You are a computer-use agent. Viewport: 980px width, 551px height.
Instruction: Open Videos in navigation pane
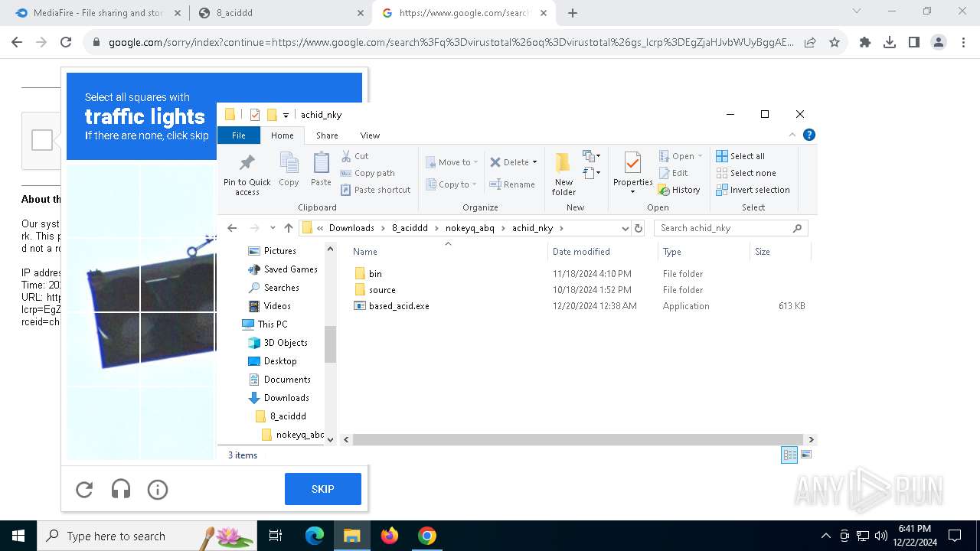click(277, 306)
